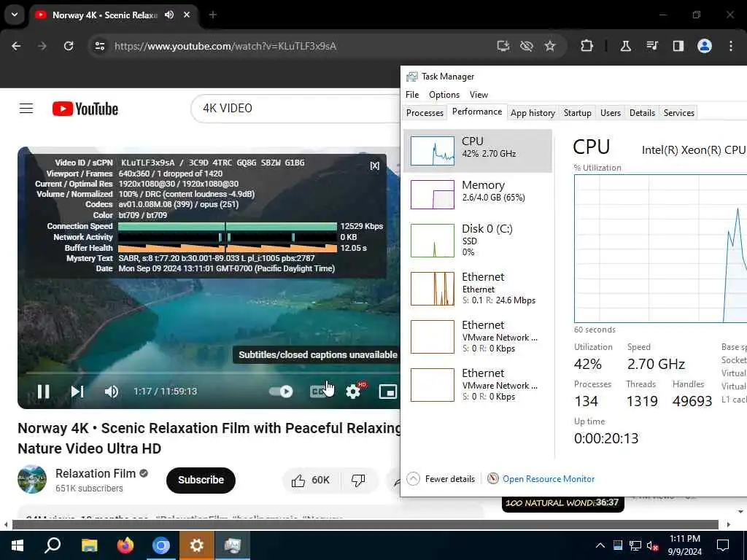Bookmark this page with star icon
Viewport: 747px width, 560px height.
coord(550,46)
